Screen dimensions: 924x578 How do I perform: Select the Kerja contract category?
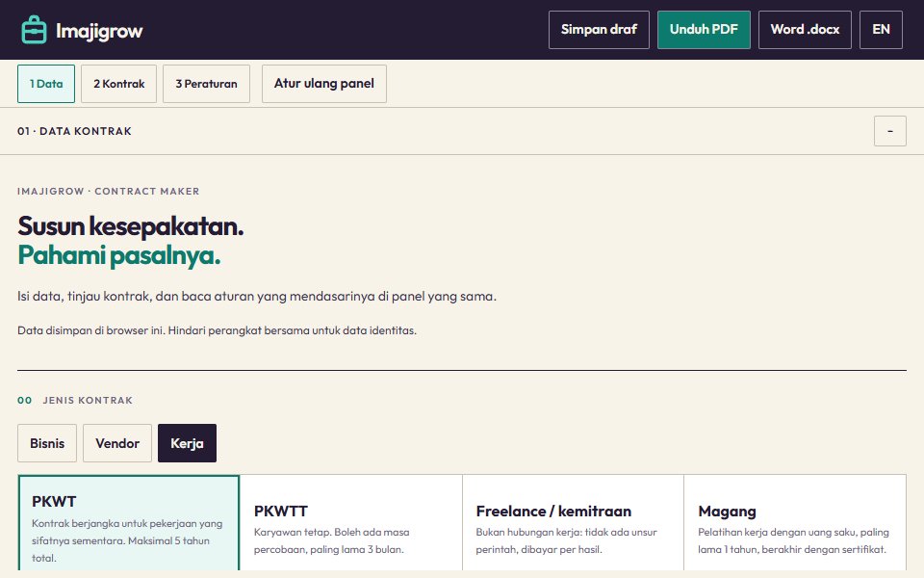pos(187,443)
